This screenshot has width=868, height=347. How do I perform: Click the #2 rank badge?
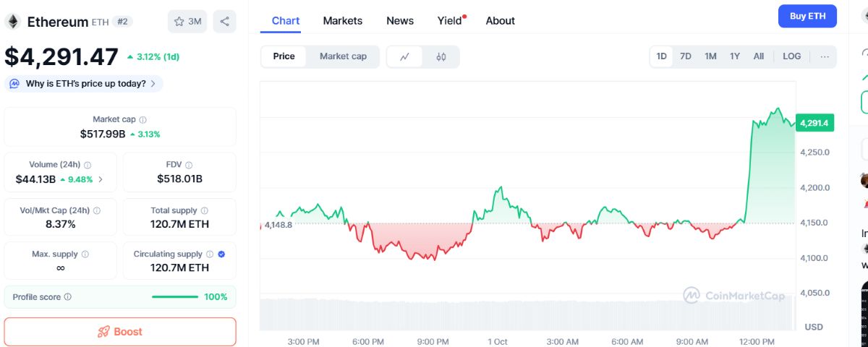pyautogui.click(x=122, y=22)
